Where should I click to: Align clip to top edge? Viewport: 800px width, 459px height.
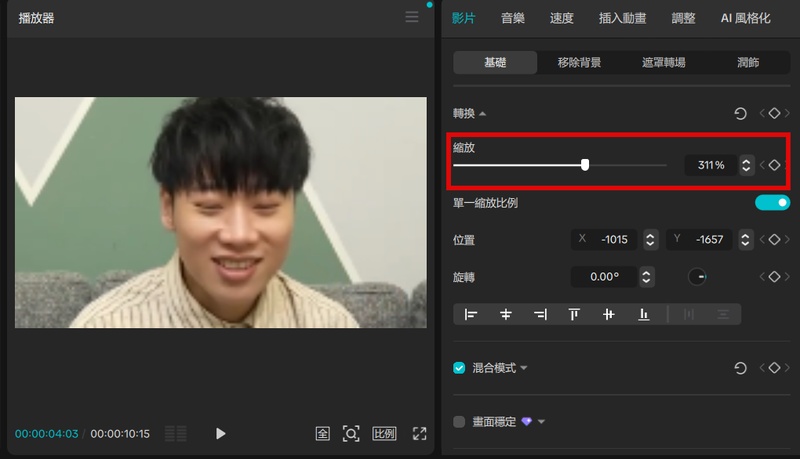point(574,315)
